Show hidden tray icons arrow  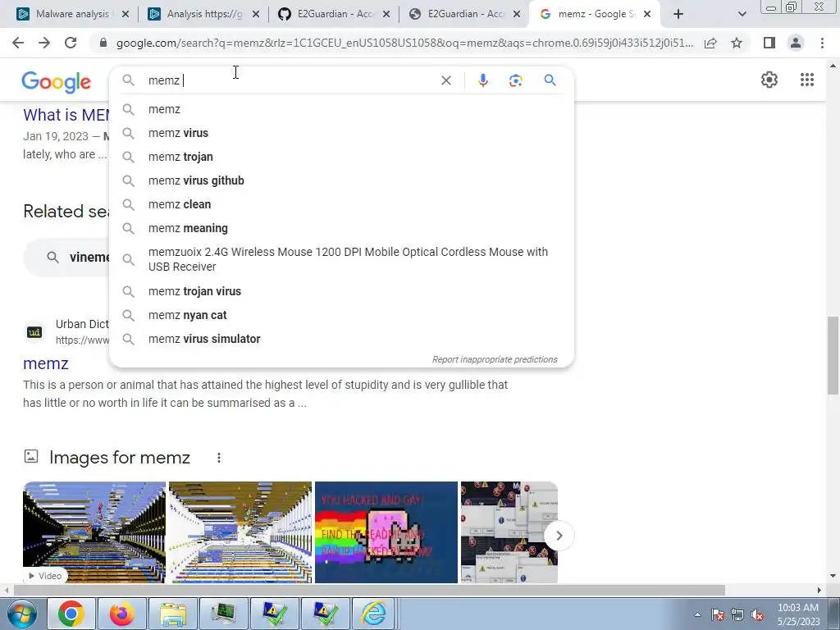pyautogui.click(x=697, y=614)
